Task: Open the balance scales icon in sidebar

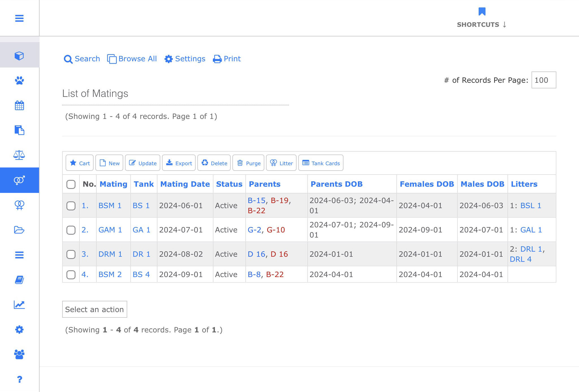Action: tap(19, 155)
